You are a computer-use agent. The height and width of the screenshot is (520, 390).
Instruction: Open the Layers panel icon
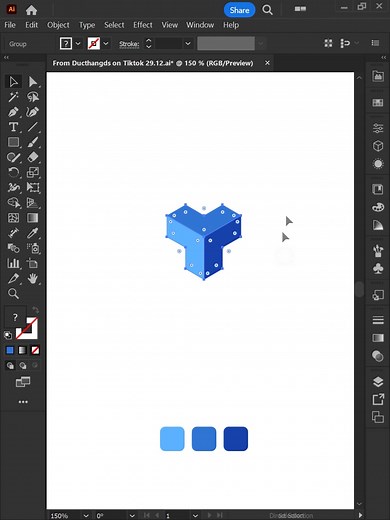[x=378, y=382]
